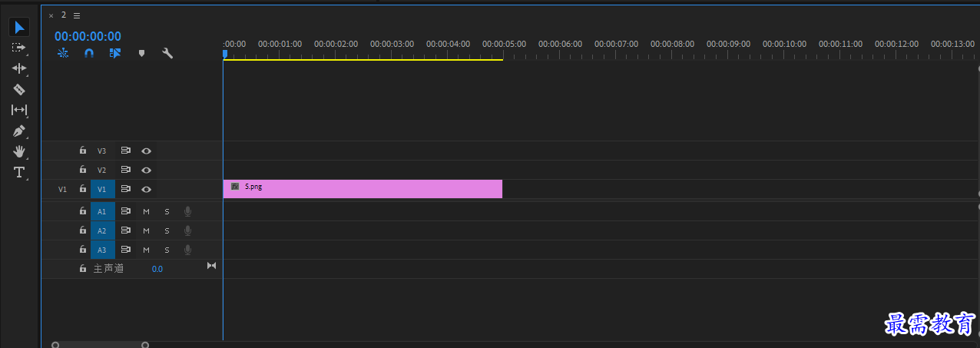Select the Hand tool
This screenshot has width=980, height=348.
tap(19, 151)
